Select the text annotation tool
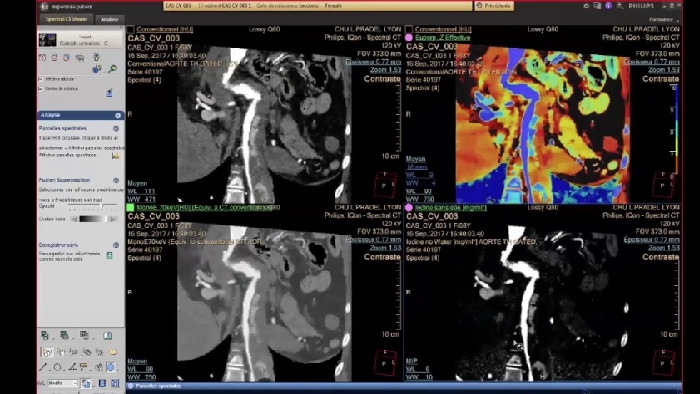The width and height of the screenshot is (700, 394). click(x=84, y=367)
